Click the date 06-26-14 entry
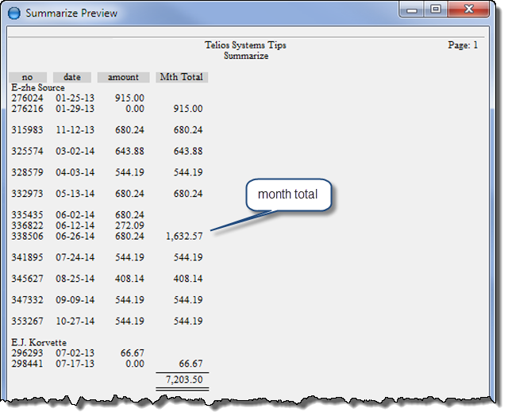This screenshot has width=508, height=420. tap(72, 236)
